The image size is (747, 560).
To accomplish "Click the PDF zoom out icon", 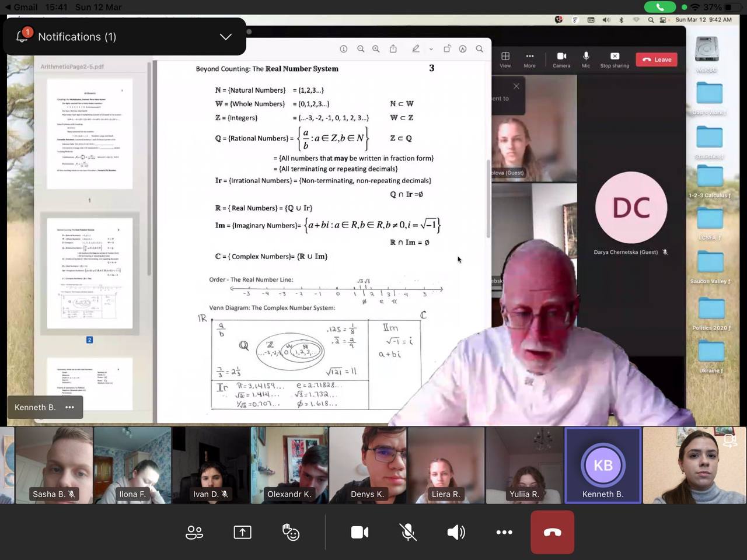I will pyautogui.click(x=361, y=49).
